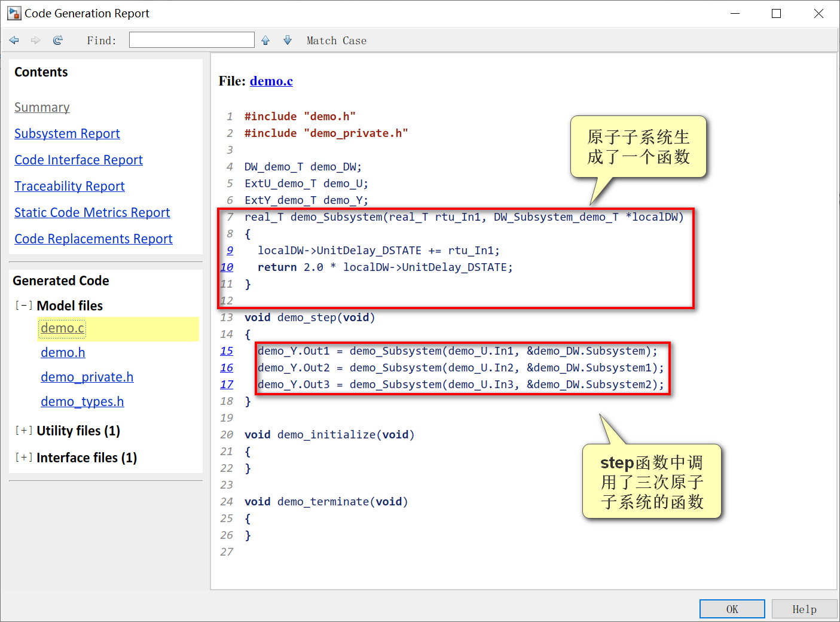Maximize the Code Generation Report window
Viewport: 840px width, 622px height.
point(777,13)
